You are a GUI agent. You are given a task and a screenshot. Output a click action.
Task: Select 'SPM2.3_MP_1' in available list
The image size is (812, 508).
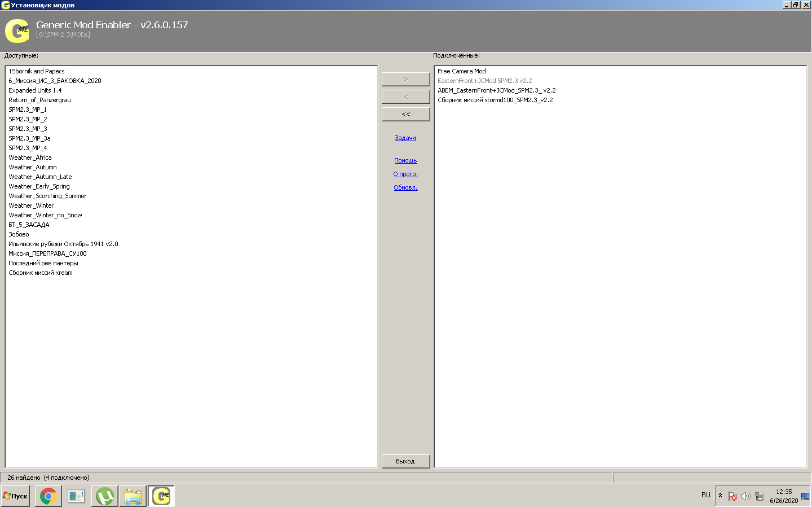(28, 110)
